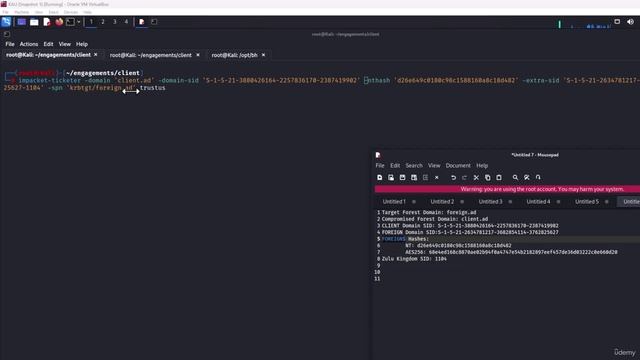Viewport: 640px width, 360px height.
Task: Expand the terminal launcher dropdown arrow
Action: tap(79, 22)
